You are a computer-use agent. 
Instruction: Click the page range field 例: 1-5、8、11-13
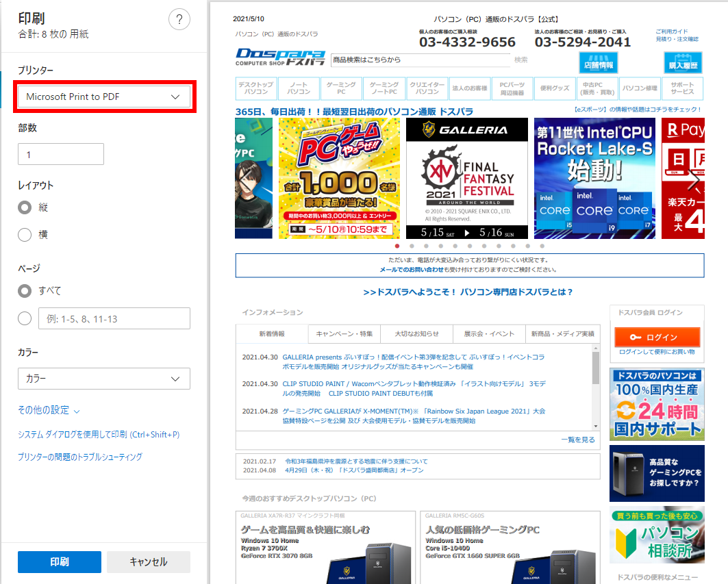coord(114,318)
